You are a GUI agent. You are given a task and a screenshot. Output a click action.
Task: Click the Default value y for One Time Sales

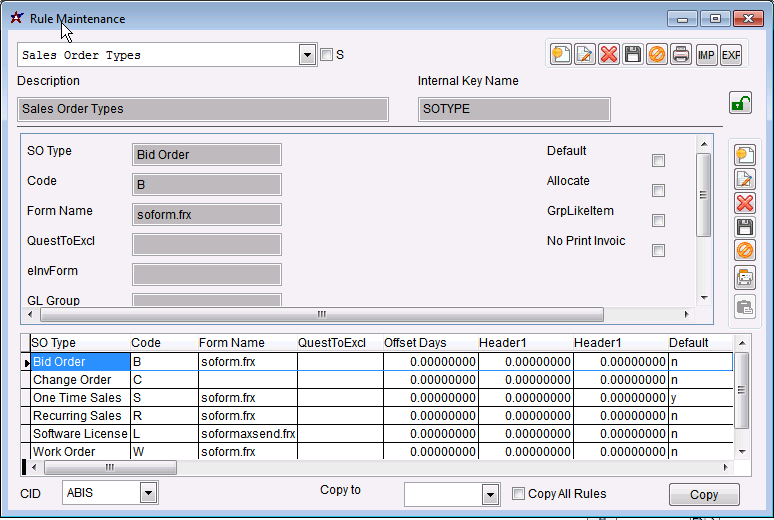700,398
